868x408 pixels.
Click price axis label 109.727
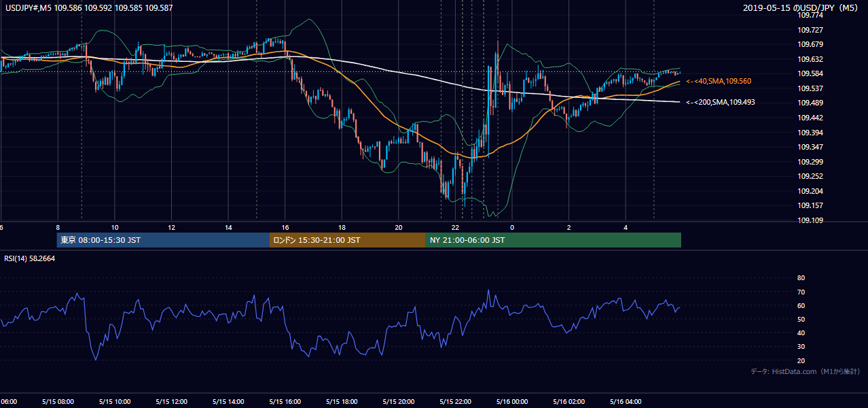[x=810, y=30]
